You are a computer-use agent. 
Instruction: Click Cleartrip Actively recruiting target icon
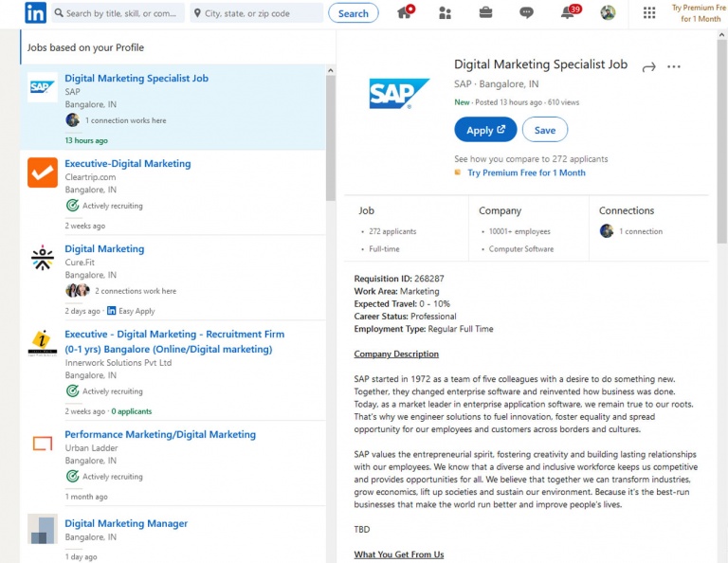tap(72, 205)
